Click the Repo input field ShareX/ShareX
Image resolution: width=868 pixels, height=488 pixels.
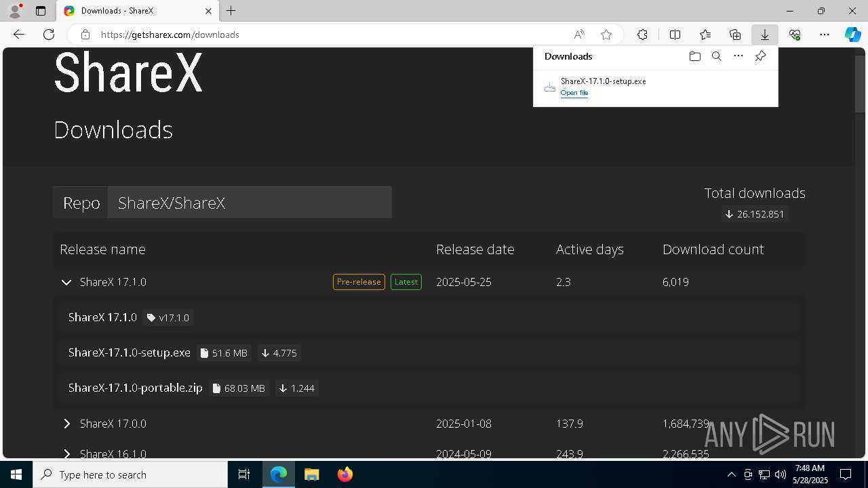(x=250, y=203)
